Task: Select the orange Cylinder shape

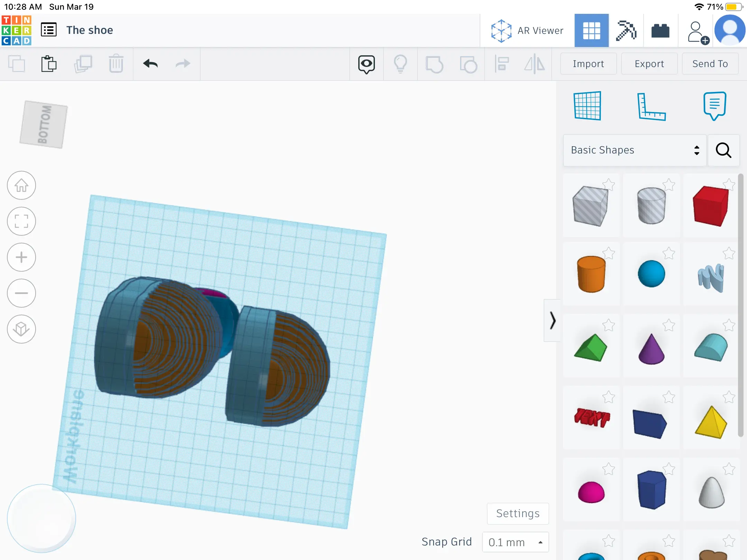Action: pos(591,274)
